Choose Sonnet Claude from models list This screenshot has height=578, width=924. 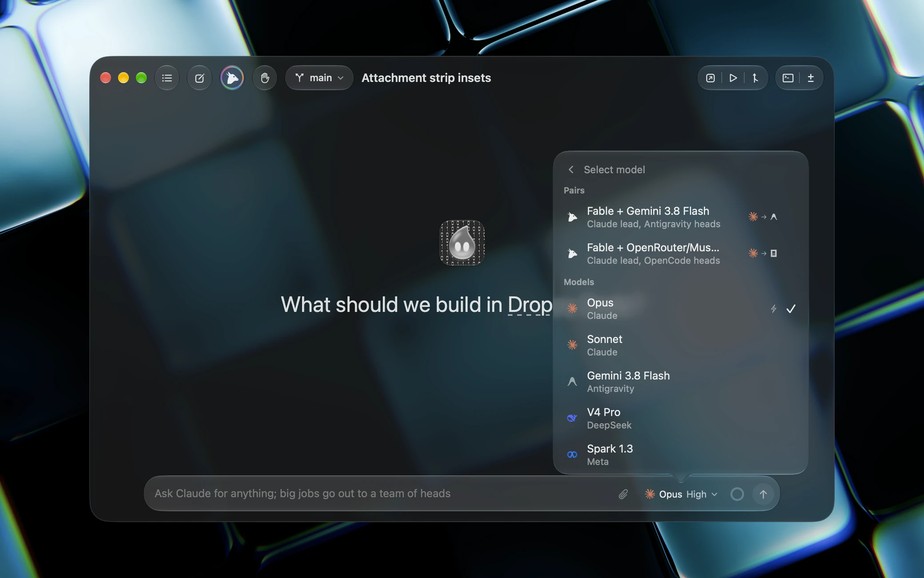(x=680, y=345)
